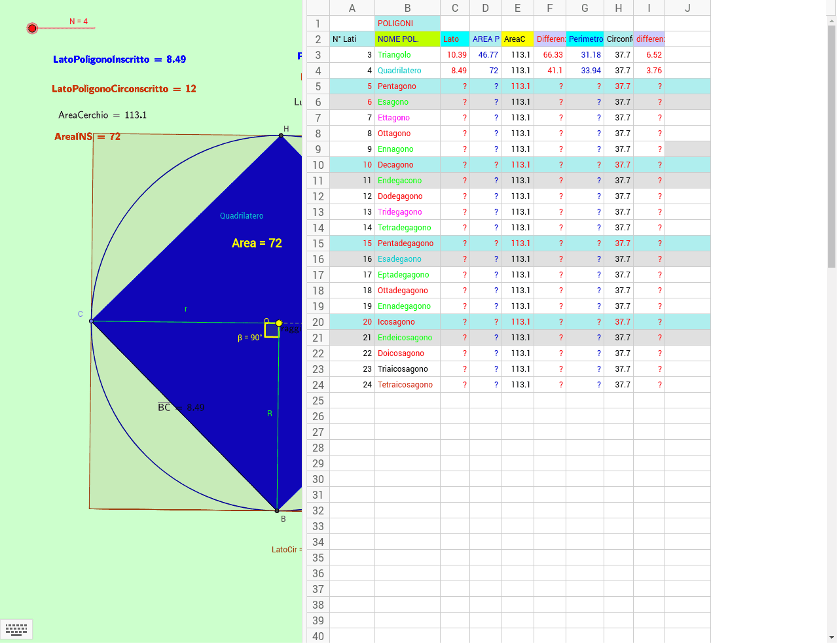
Task: Click scrollbar down arrow in spreadsheet
Action: click(831, 637)
